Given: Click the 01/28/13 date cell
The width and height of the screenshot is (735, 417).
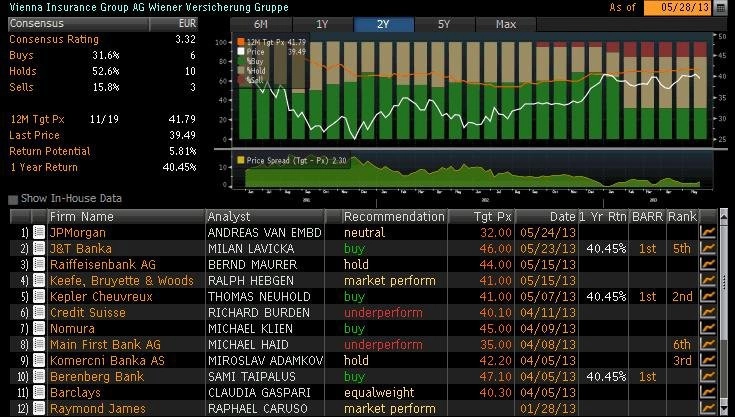Looking at the screenshot, I should pyautogui.click(x=548, y=408).
